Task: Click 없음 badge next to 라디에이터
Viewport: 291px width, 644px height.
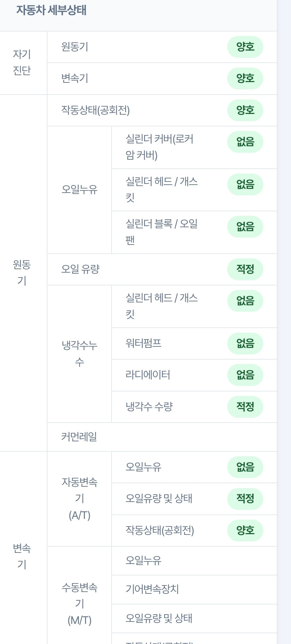Action: click(x=245, y=375)
